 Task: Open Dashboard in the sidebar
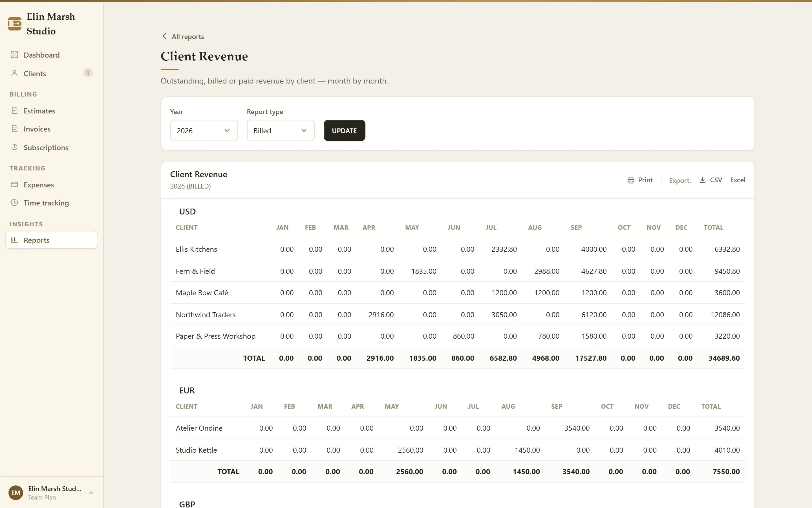pos(52,55)
